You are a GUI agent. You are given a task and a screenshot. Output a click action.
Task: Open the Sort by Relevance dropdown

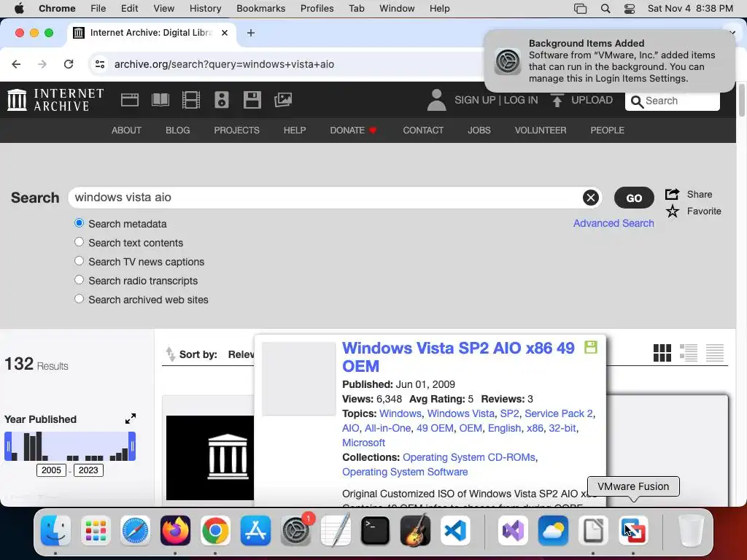pyautogui.click(x=241, y=354)
